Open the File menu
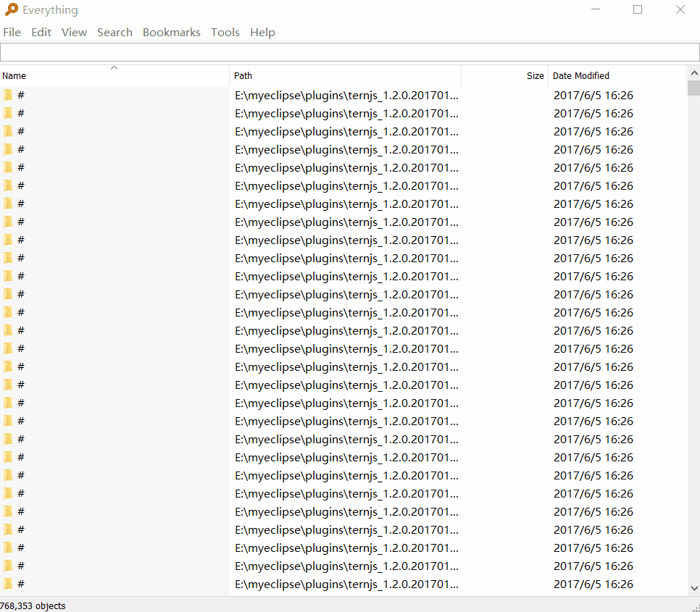Image resolution: width=700 pixels, height=612 pixels. (12, 32)
